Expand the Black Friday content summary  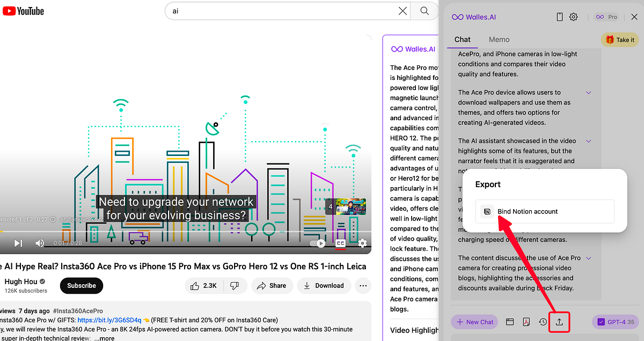point(589,258)
